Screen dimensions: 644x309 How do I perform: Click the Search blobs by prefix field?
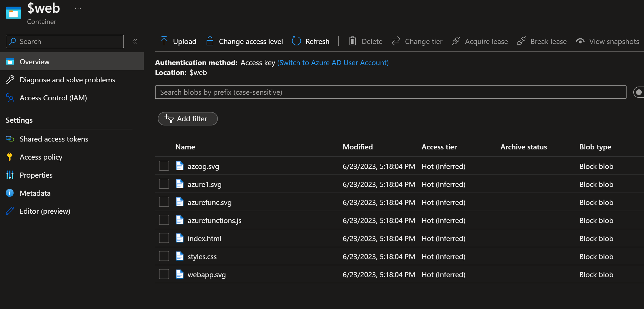(x=391, y=92)
